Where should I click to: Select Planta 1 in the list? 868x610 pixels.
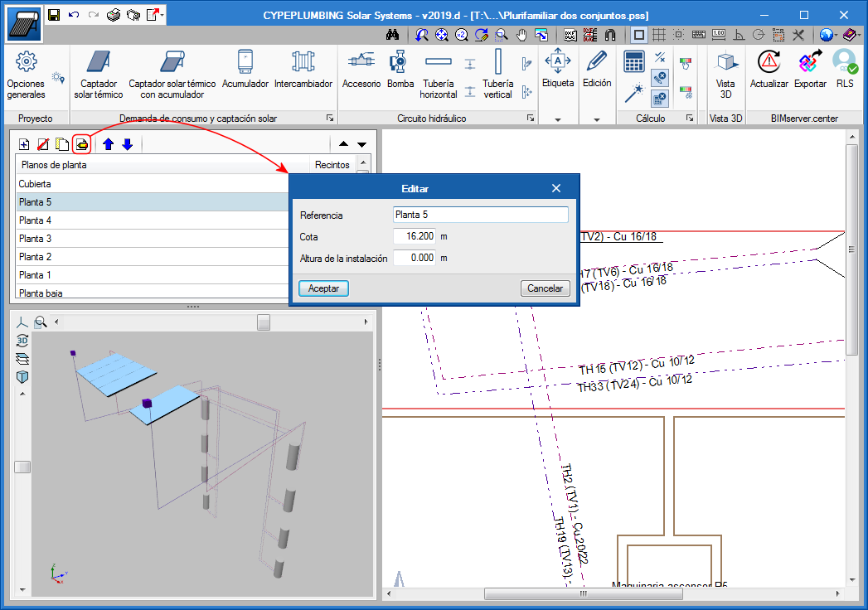click(x=153, y=275)
